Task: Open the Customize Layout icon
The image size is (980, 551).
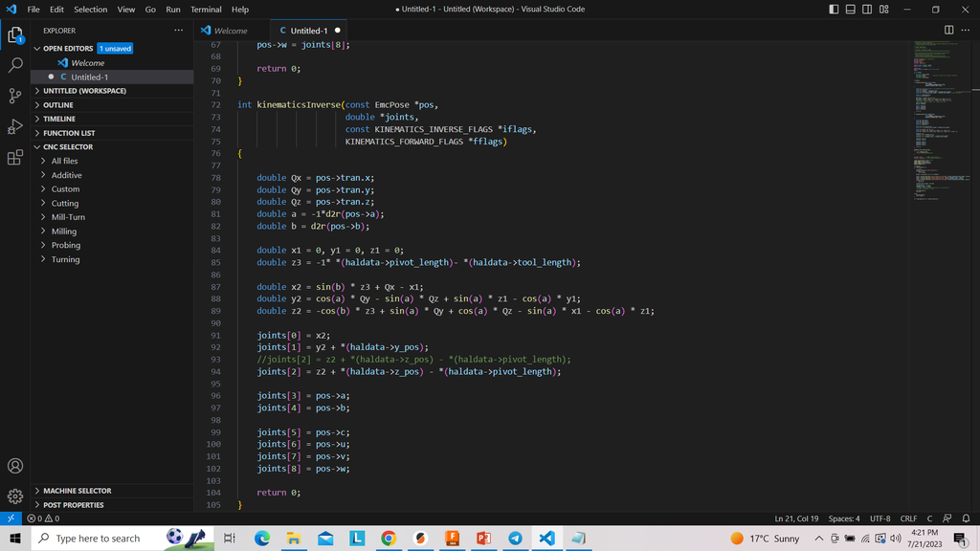Action: (883, 10)
